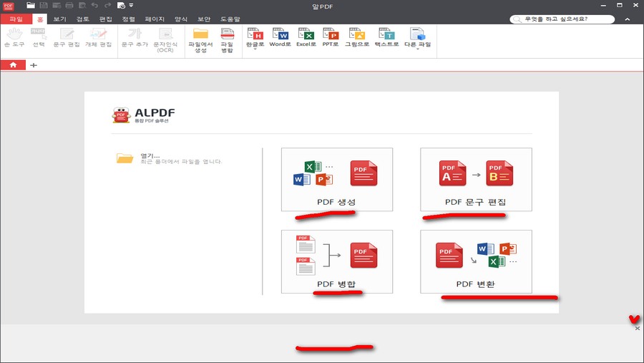Click the '최근 폴더에서 파일을 엽니다.' description text
This screenshot has width=644, height=363.
point(181,162)
